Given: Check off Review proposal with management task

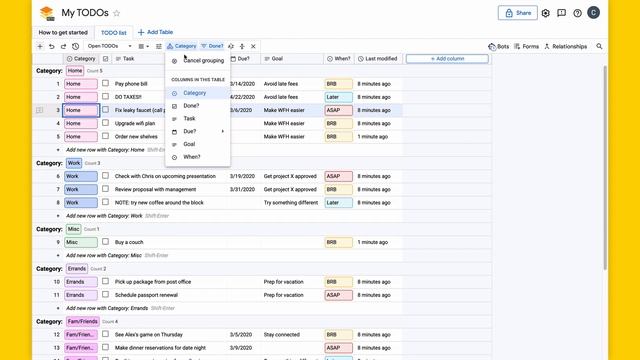Looking at the screenshot, I should [x=105, y=189].
